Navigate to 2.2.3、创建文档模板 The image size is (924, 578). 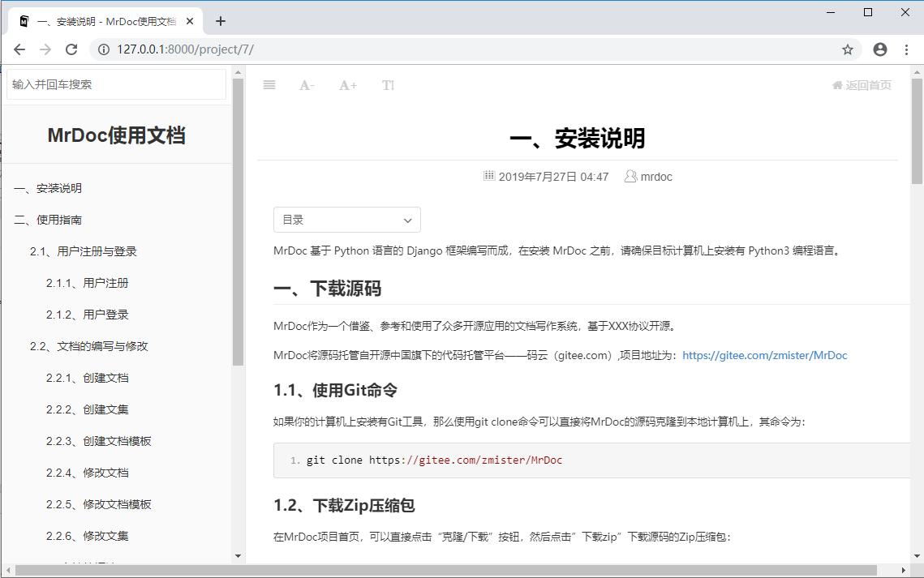coord(98,441)
